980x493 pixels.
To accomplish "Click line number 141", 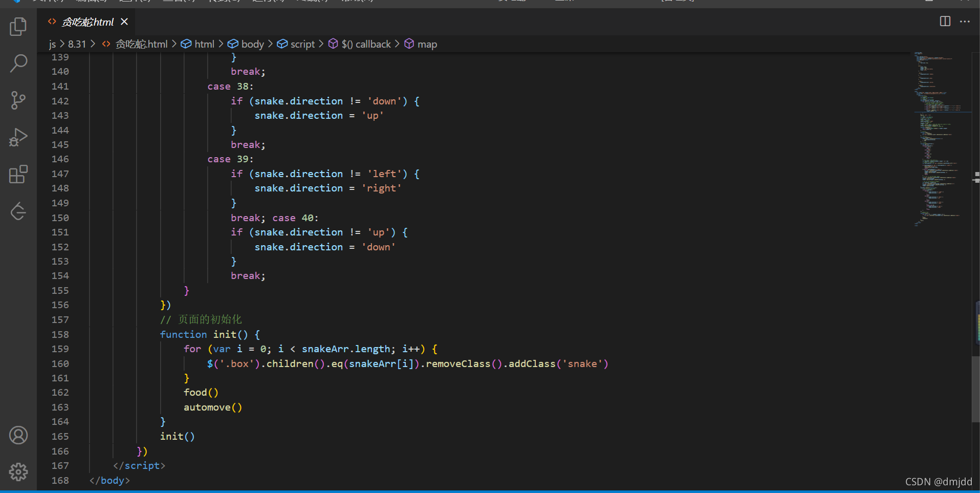I will (60, 87).
